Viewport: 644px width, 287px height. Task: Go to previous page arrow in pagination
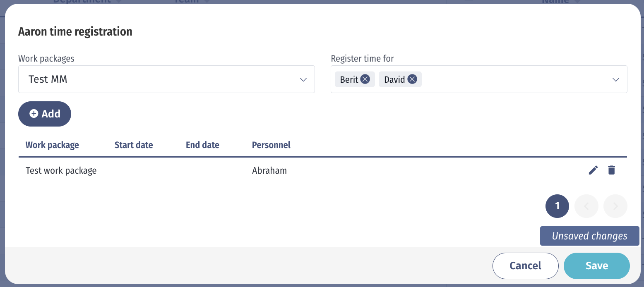(586, 206)
